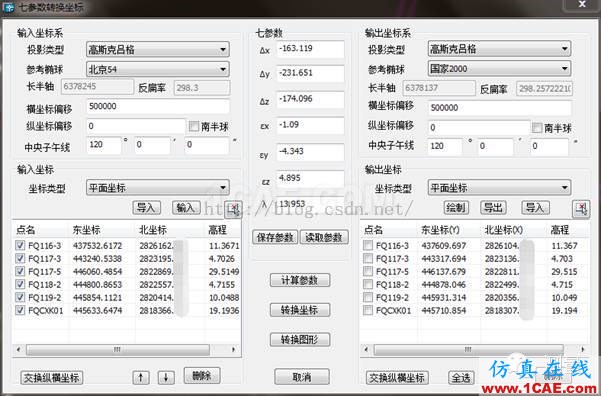Load parameters with 读取参数 button
The image size is (601, 396).
pos(324,237)
